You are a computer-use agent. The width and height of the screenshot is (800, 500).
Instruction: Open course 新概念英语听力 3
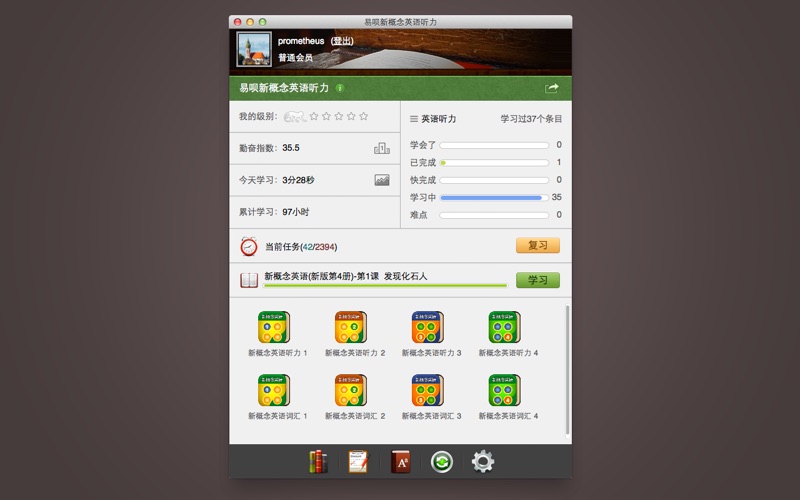tap(428, 327)
